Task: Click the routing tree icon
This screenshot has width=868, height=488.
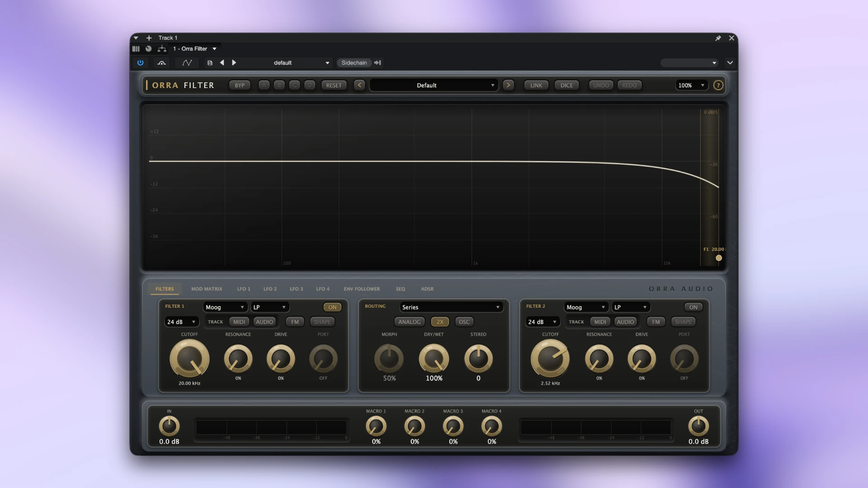Action: 162,49
